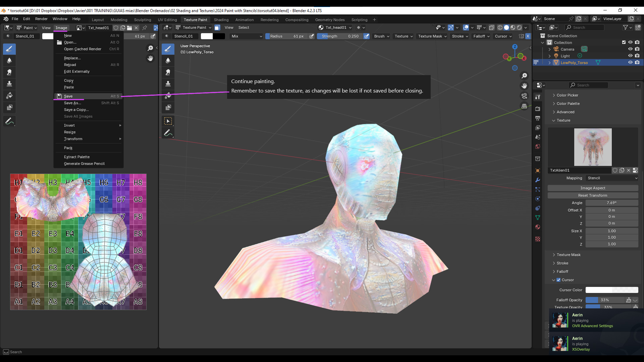Open the blend mode Mix dropdown

click(x=247, y=36)
